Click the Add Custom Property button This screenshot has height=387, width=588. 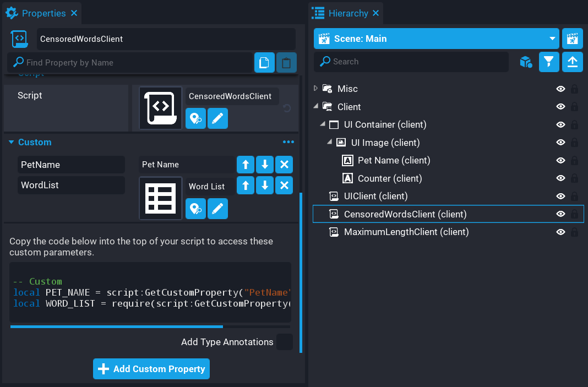[x=151, y=369]
